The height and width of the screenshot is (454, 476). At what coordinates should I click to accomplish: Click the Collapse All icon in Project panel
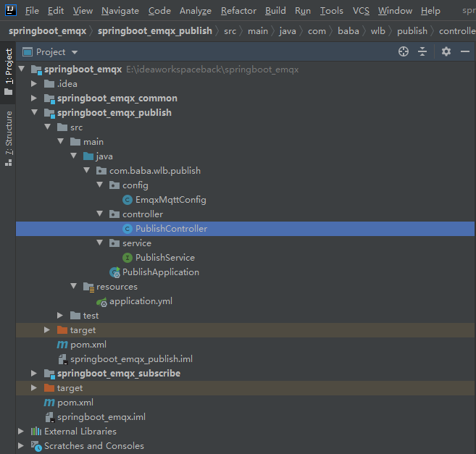point(422,51)
